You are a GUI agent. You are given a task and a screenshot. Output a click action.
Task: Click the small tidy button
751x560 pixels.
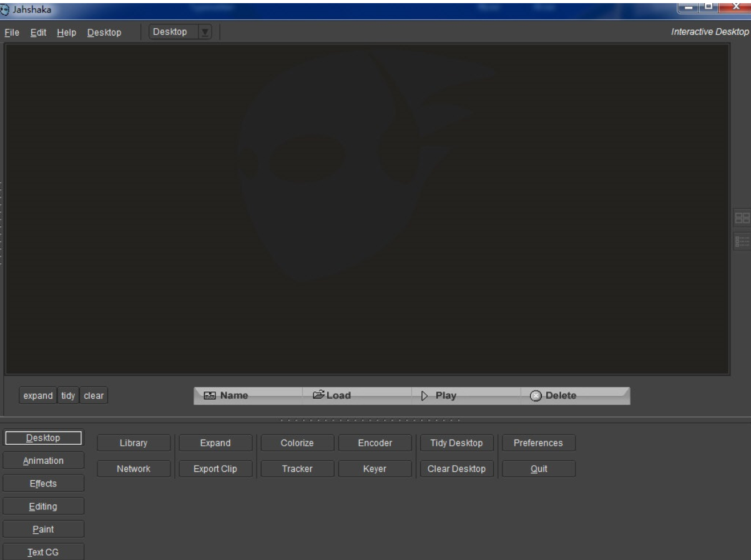point(68,396)
